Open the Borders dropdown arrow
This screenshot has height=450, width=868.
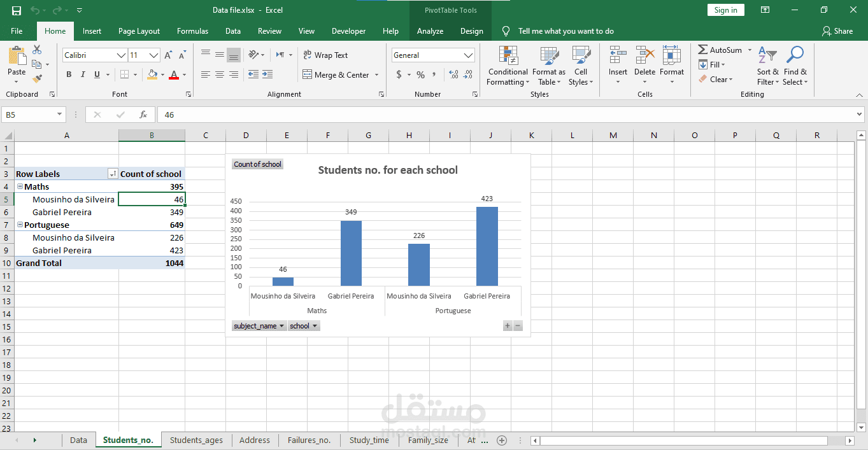(136, 74)
